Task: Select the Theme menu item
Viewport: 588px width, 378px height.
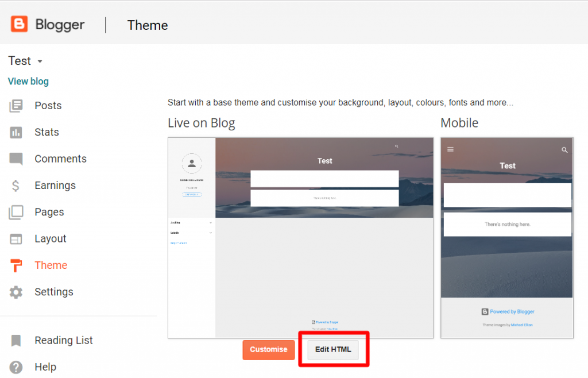Action: point(51,265)
